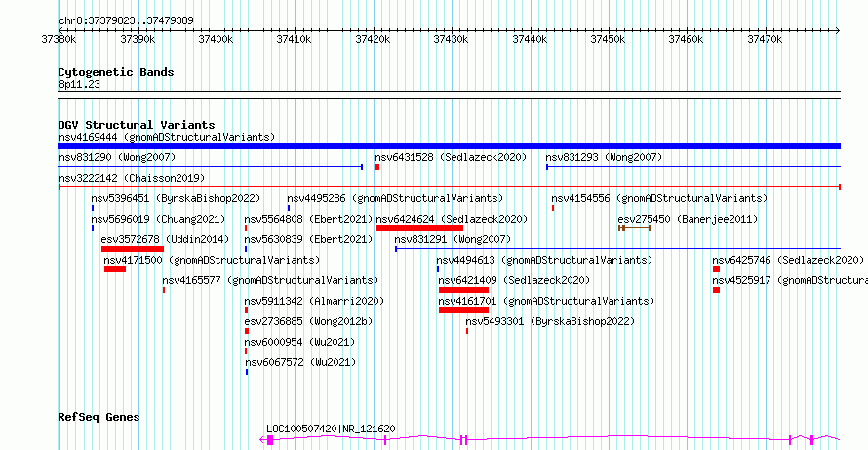This screenshot has width=868, height=450.
Task: Open nsv6425746 (Sedlazeck2020) label
Action: pyautogui.click(x=788, y=260)
